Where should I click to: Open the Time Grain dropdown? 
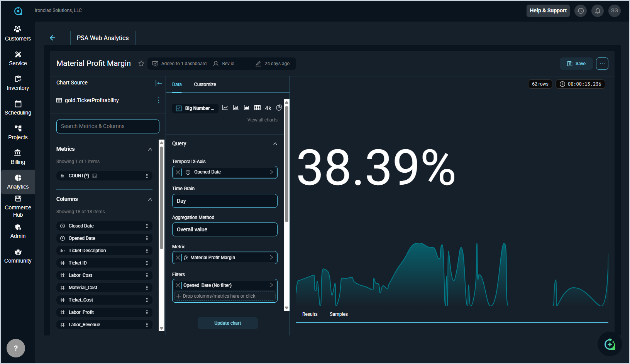225,201
